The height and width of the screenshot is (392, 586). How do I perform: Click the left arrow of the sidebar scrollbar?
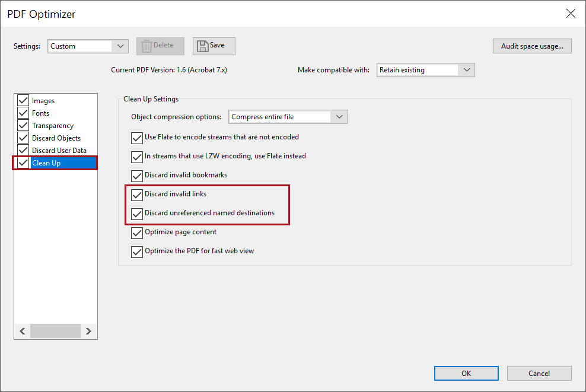pyautogui.click(x=22, y=331)
